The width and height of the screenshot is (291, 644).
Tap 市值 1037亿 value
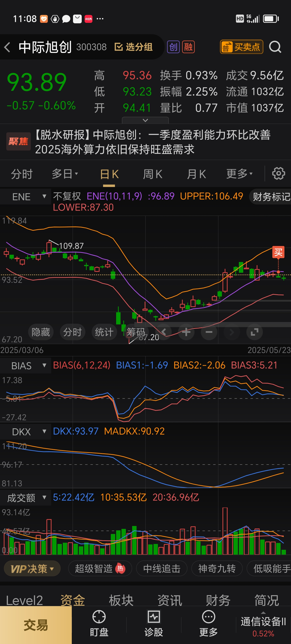pos(255,108)
